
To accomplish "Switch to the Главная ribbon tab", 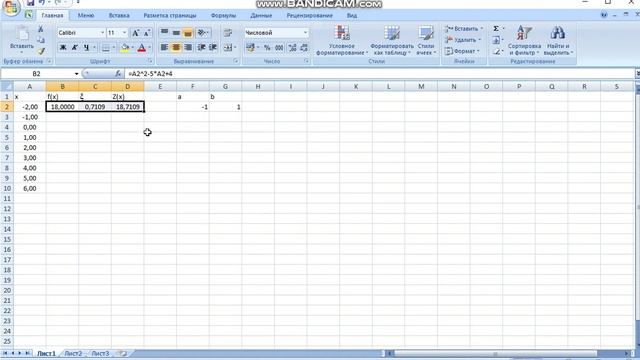I will pos(52,16).
